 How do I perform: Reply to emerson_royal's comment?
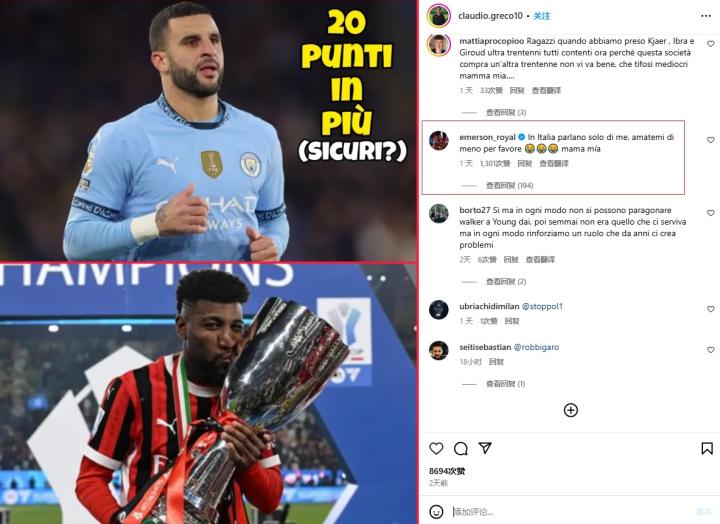[x=524, y=163]
